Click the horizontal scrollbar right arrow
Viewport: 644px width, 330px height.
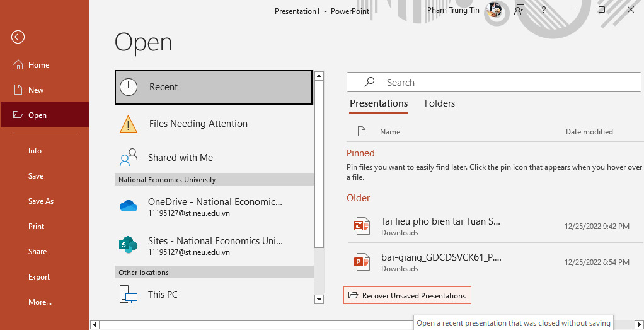(x=639, y=325)
